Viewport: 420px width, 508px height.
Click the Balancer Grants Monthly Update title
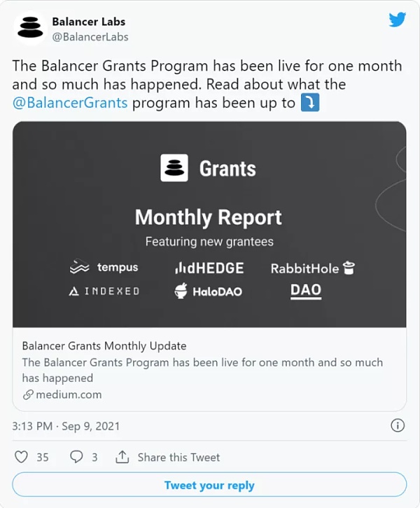tap(104, 345)
